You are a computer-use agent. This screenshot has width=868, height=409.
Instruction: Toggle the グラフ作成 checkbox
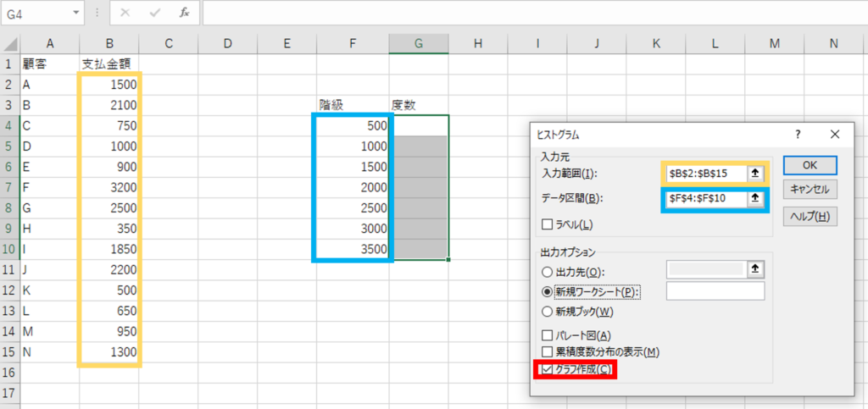coord(548,370)
